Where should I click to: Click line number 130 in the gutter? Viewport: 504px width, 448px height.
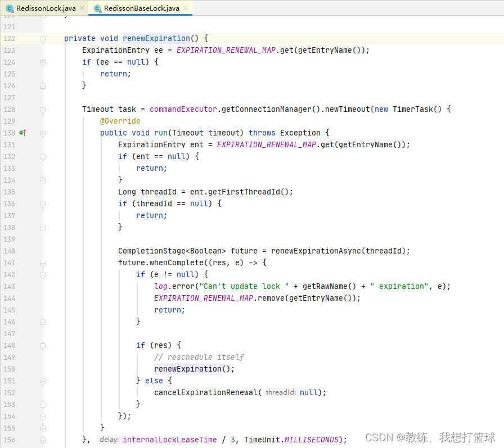coord(10,133)
